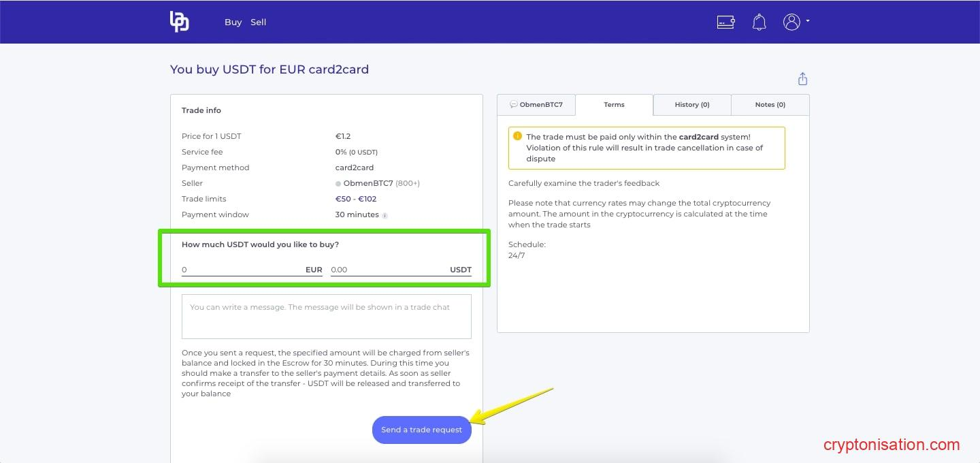
Task: Click the yellow warning icon in the notice
Action: pyautogui.click(x=517, y=137)
